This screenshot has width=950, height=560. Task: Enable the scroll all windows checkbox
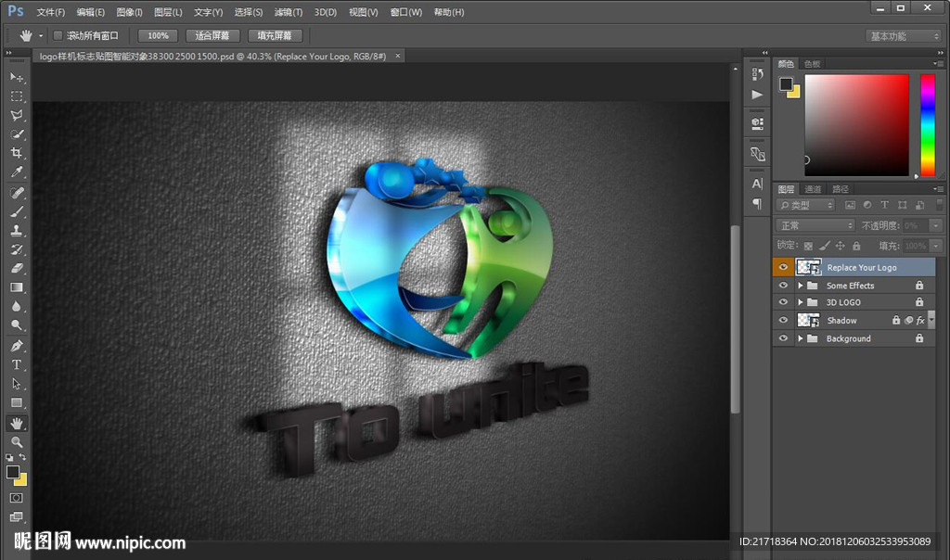(58, 36)
